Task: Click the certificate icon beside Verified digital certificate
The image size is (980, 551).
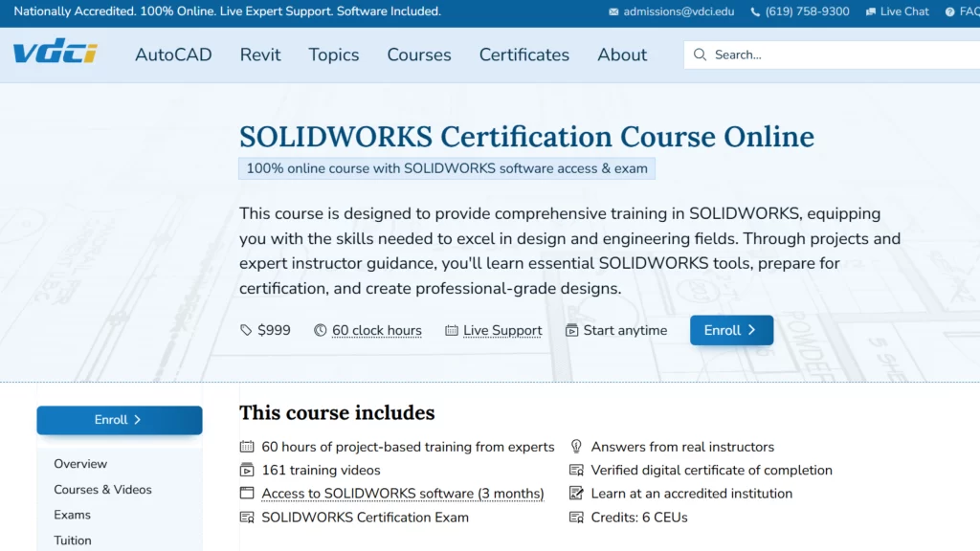Action: point(576,470)
